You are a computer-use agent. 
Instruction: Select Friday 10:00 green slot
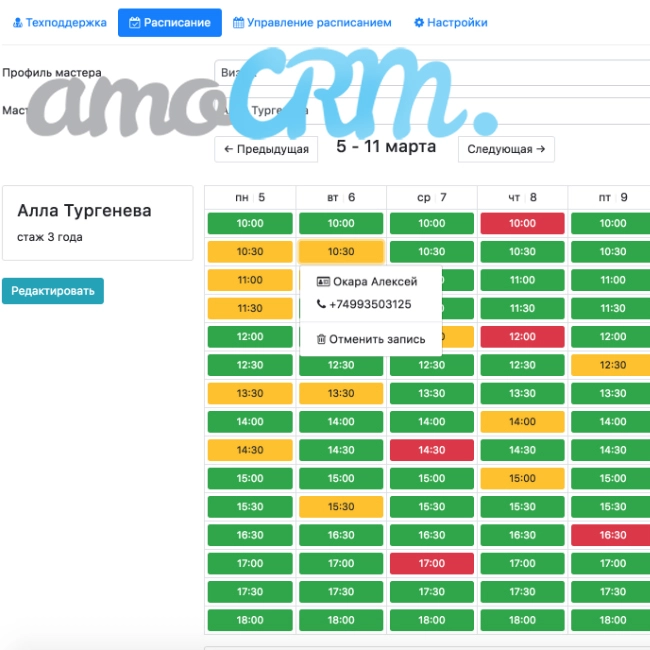tap(611, 223)
